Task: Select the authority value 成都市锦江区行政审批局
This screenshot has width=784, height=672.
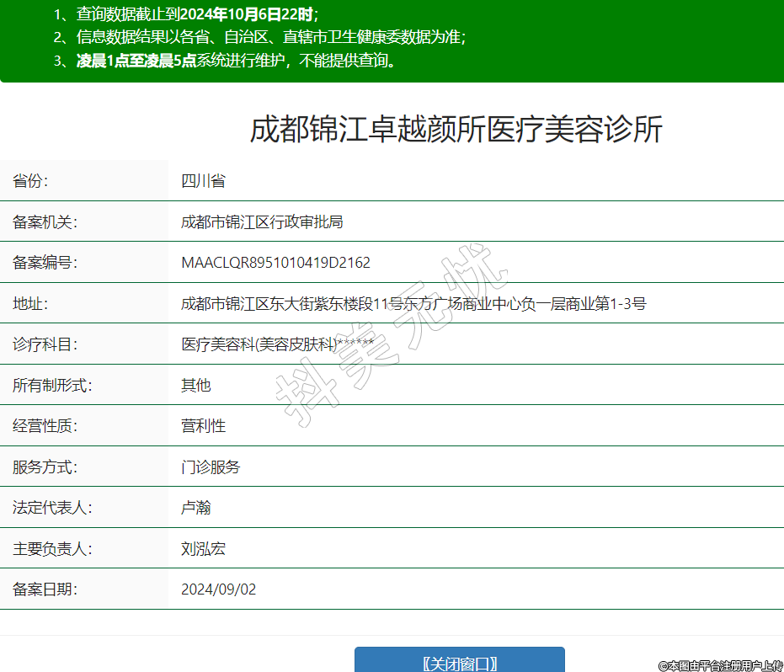Action: click(262, 222)
